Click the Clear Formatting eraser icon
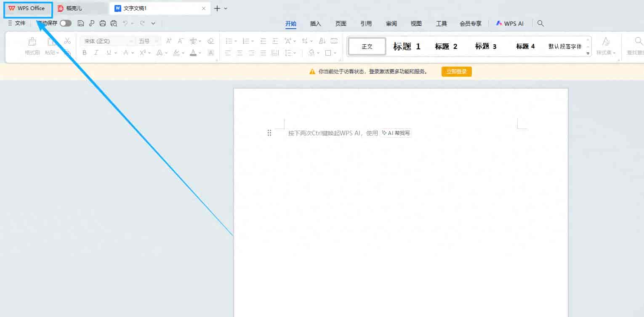The height and width of the screenshot is (317, 644). [x=211, y=41]
